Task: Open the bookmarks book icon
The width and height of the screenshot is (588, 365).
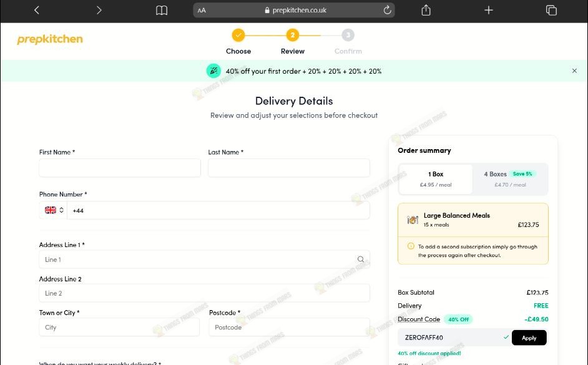Action: (x=162, y=10)
